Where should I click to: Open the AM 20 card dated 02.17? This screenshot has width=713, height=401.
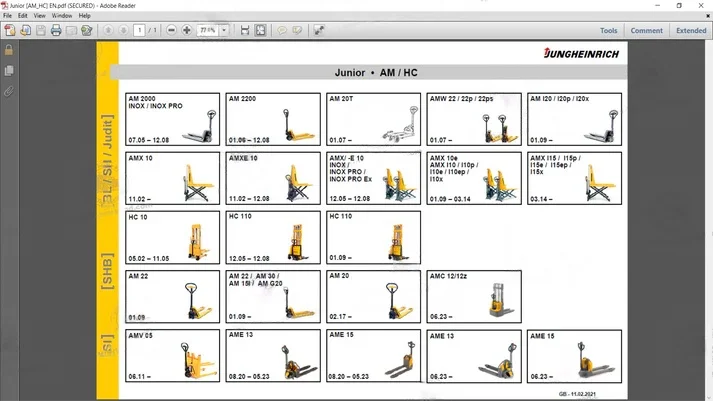(373, 296)
